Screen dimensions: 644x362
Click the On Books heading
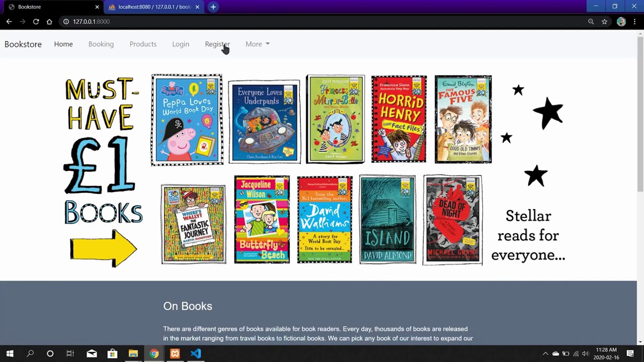[188, 306]
